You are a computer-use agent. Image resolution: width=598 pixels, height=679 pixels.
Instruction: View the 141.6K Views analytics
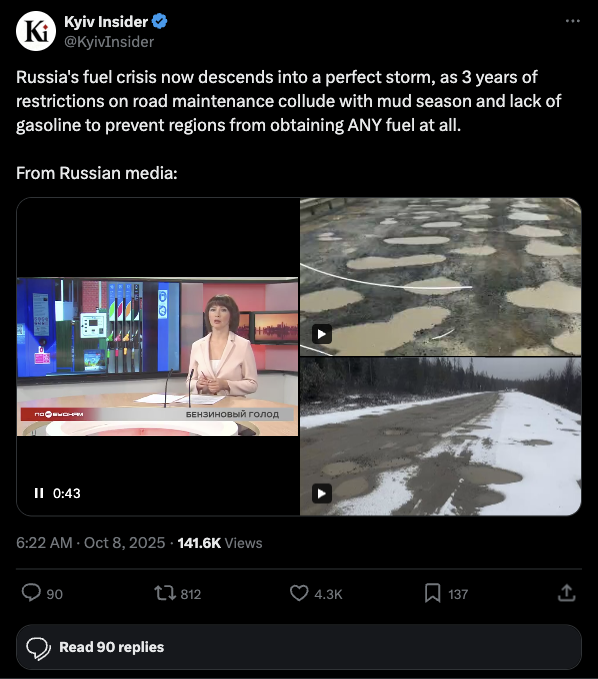[x=220, y=543]
